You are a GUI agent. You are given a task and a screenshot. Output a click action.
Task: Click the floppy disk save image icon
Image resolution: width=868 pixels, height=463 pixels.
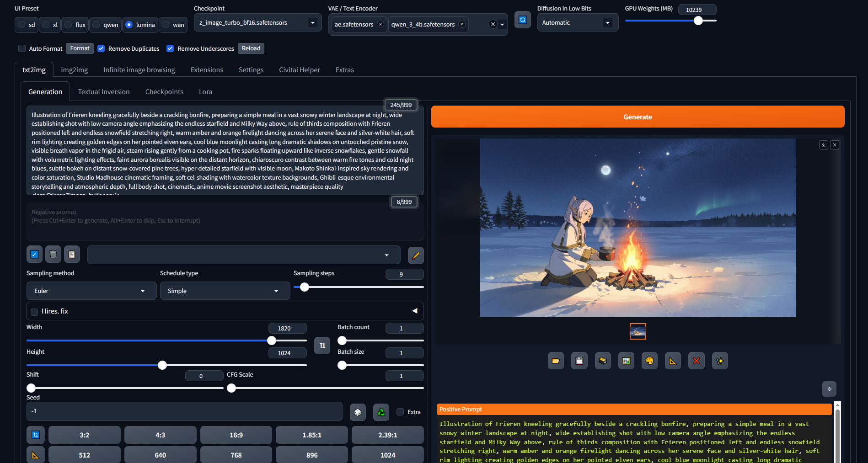579,361
